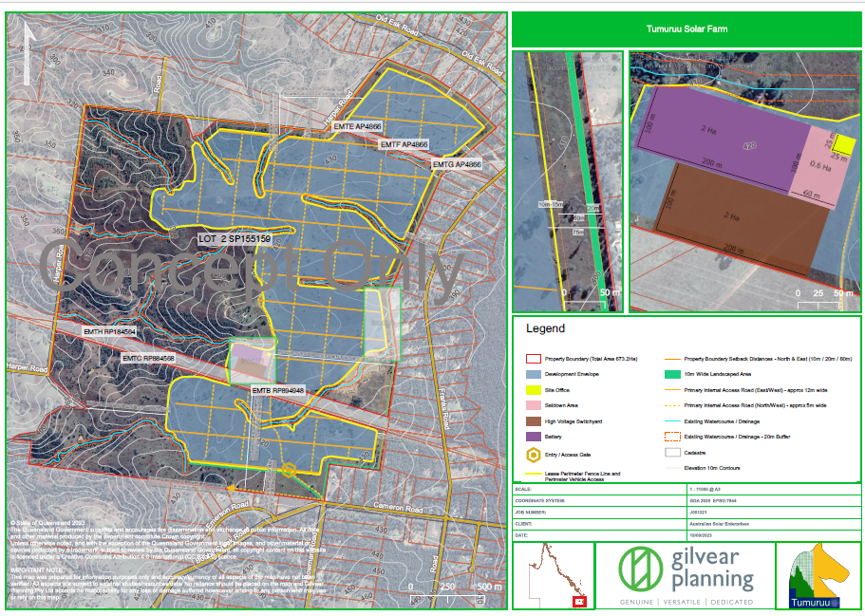Expand the Lease Perimeter Fence Line entry

click(532, 472)
